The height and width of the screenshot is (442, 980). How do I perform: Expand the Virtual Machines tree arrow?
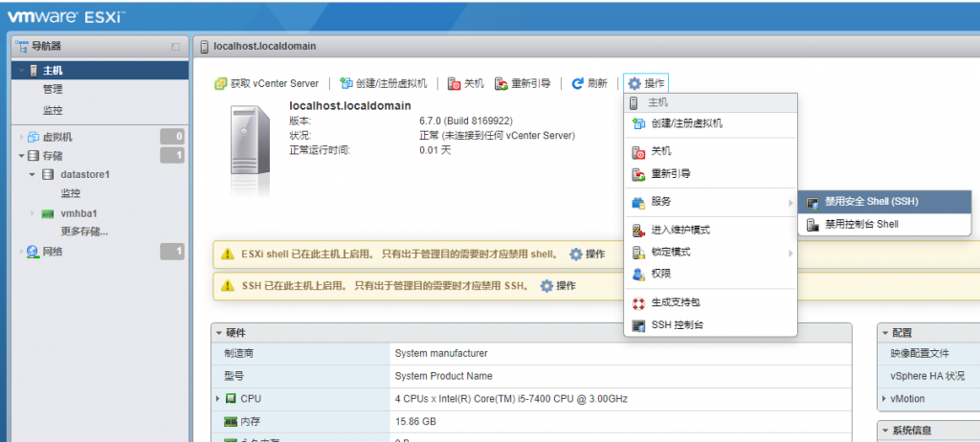pyautogui.click(x=21, y=137)
